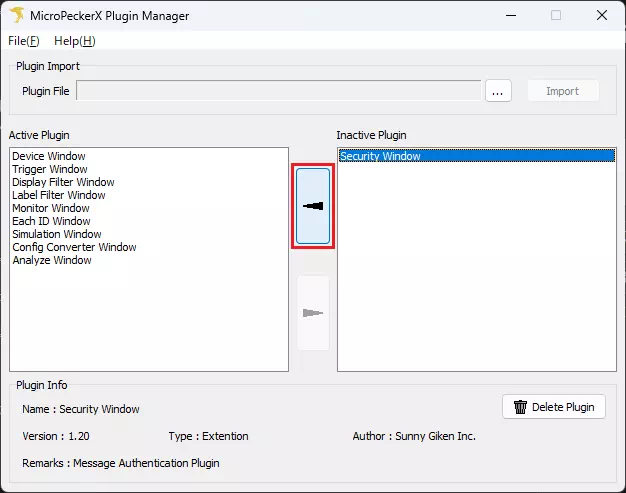Open the File menu
Image resolution: width=626 pixels, height=493 pixels.
(24, 41)
